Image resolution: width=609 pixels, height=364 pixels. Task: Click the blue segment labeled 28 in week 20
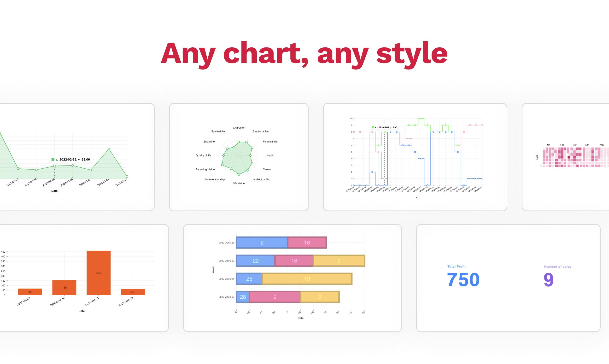pyautogui.click(x=243, y=297)
